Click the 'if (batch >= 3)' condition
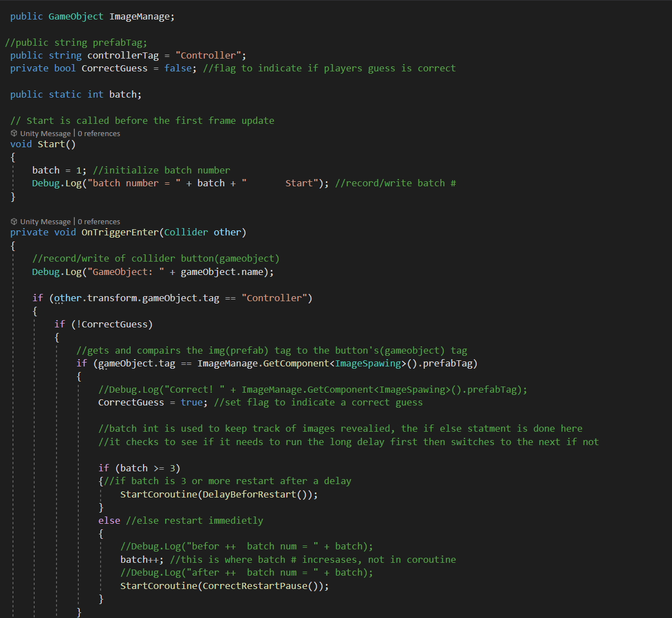 [140, 468]
